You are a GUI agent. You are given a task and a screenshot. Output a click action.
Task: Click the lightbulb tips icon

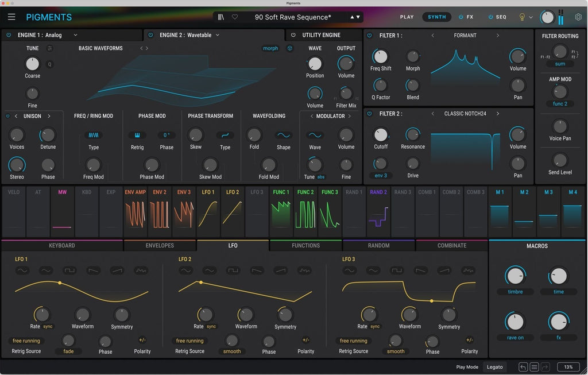(x=521, y=17)
